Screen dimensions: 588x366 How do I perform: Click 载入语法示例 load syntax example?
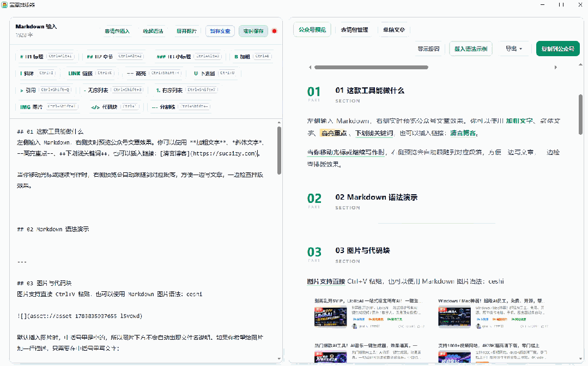pyautogui.click(x=471, y=49)
